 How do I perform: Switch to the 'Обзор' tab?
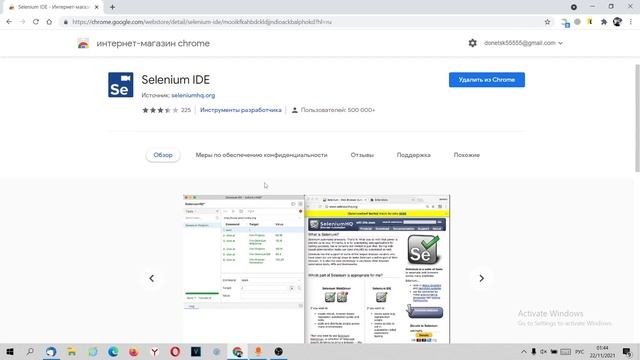click(163, 155)
